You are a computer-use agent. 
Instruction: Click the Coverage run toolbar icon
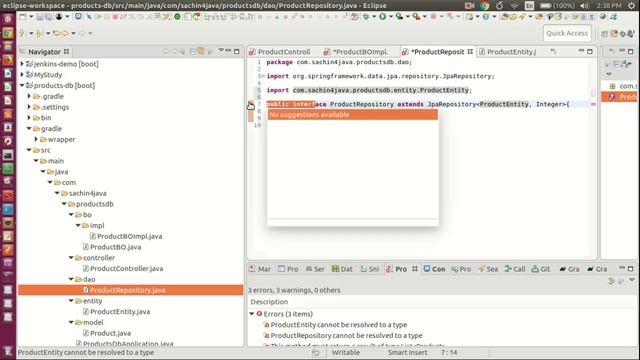pos(399,17)
